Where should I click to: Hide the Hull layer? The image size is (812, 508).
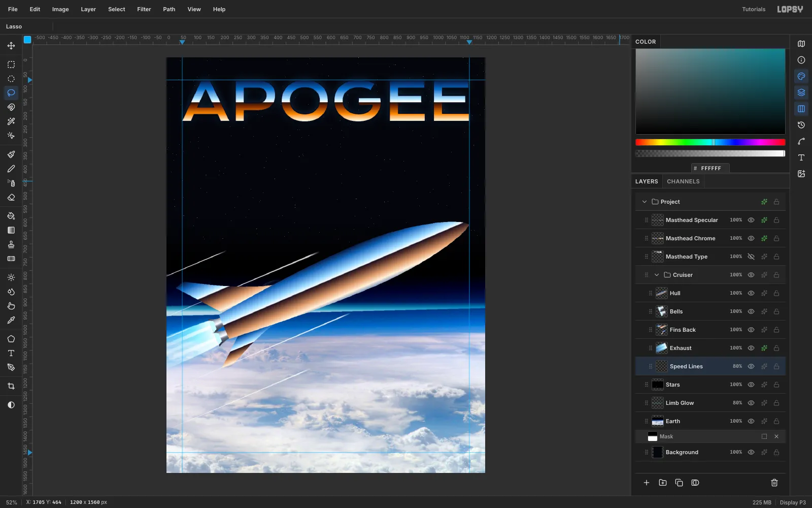point(751,293)
